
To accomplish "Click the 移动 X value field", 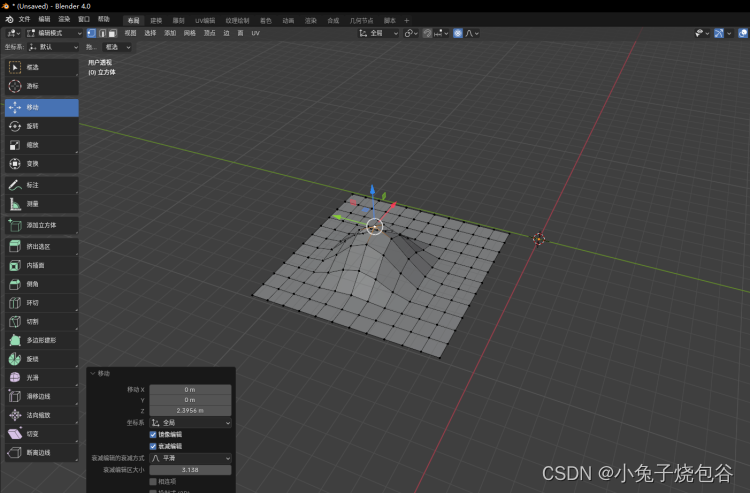I will pyautogui.click(x=190, y=390).
